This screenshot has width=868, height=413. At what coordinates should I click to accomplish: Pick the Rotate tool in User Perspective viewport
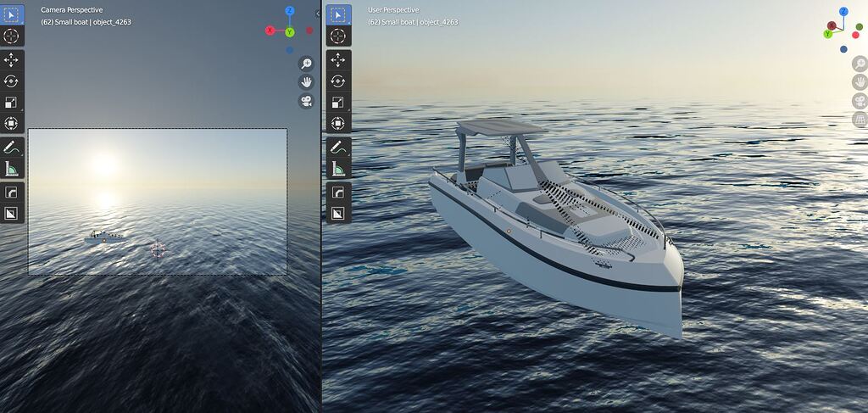338,81
